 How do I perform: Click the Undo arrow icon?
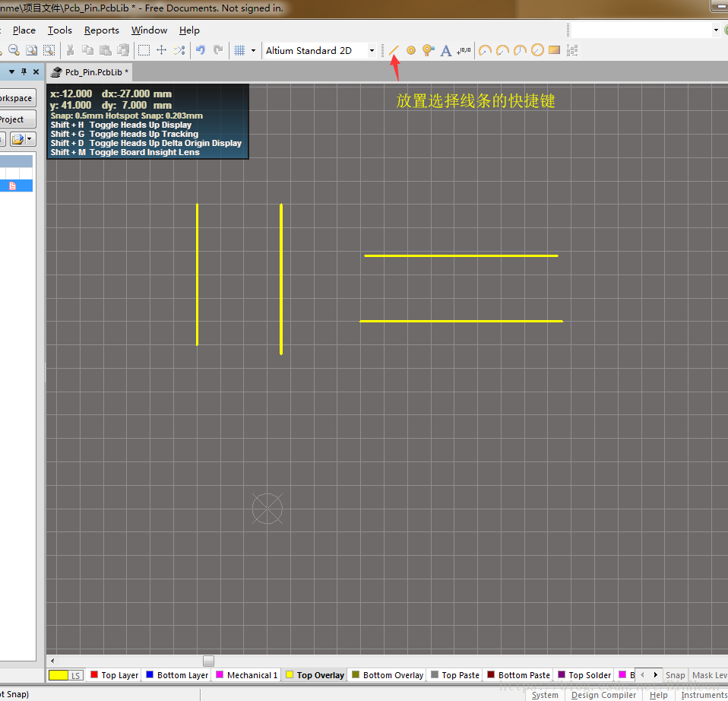coord(201,51)
